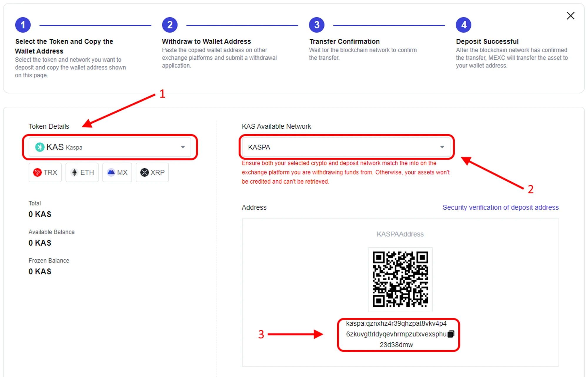The width and height of the screenshot is (588, 377).
Task: Select the ETH quick token chip
Action: (82, 172)
